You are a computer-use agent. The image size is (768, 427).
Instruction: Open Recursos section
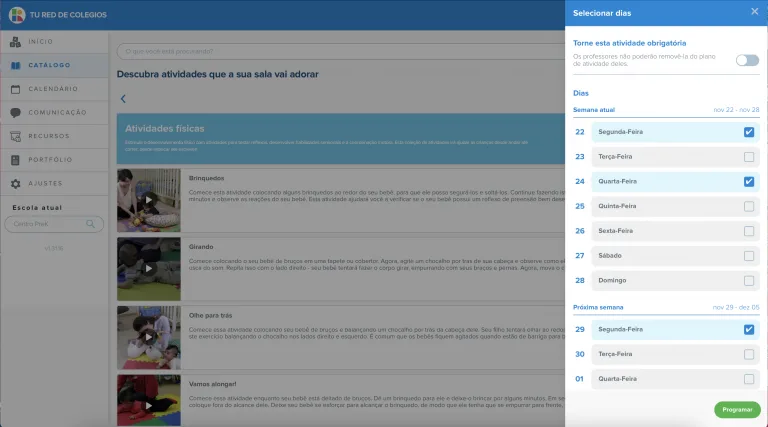54,136
